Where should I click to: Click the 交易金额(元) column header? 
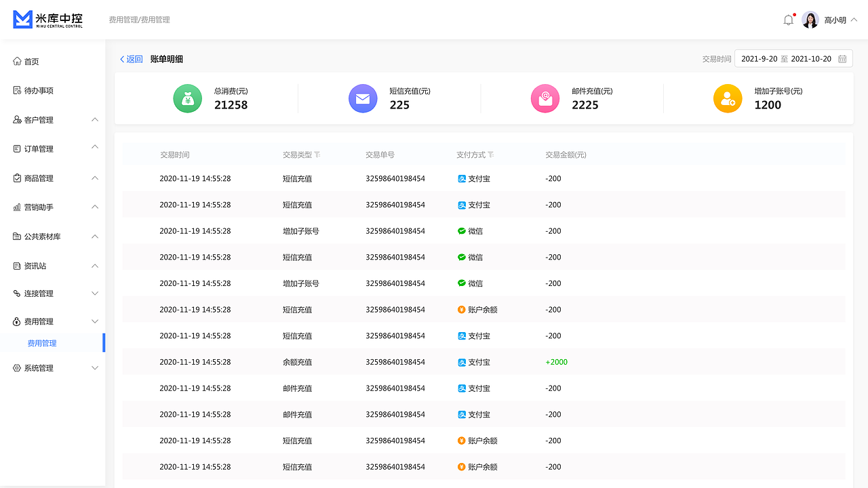(566, 155)
